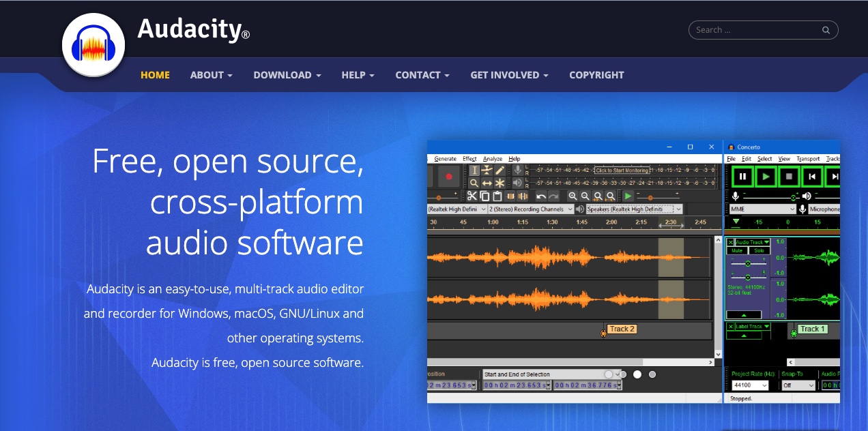Click the red Record button
The width and height of the screenshot is (868, 431).
[x=449, y=176]
